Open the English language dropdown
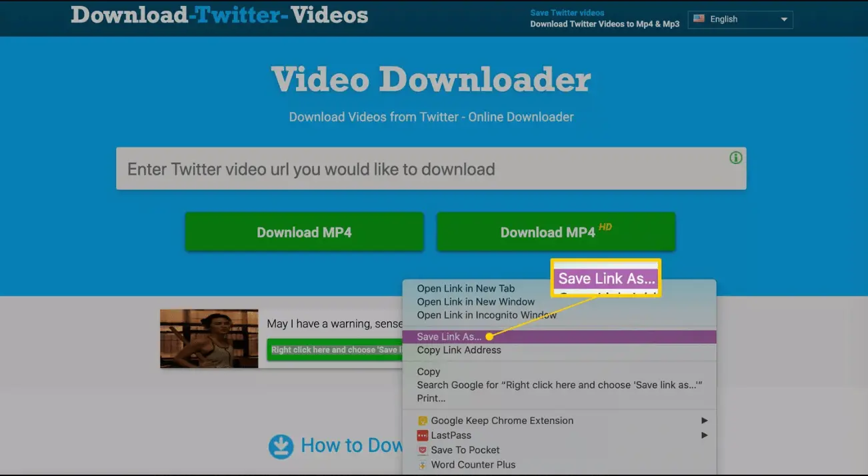Screen dimensions: 868x476 tap(741, 19)
